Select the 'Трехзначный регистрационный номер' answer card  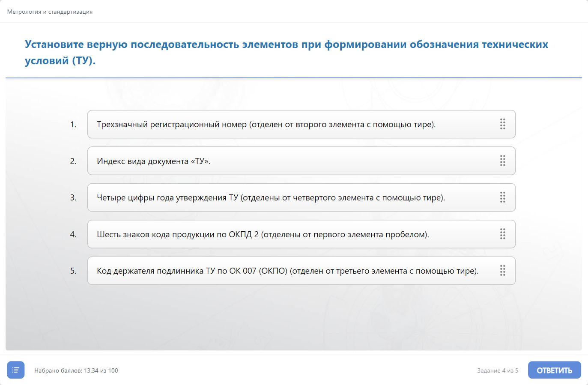point(266,125)
